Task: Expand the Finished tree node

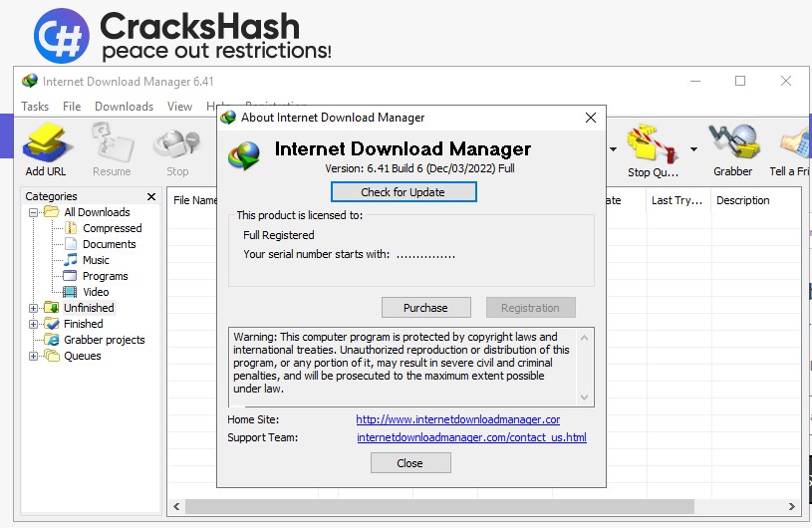Action: click(33, 324)
